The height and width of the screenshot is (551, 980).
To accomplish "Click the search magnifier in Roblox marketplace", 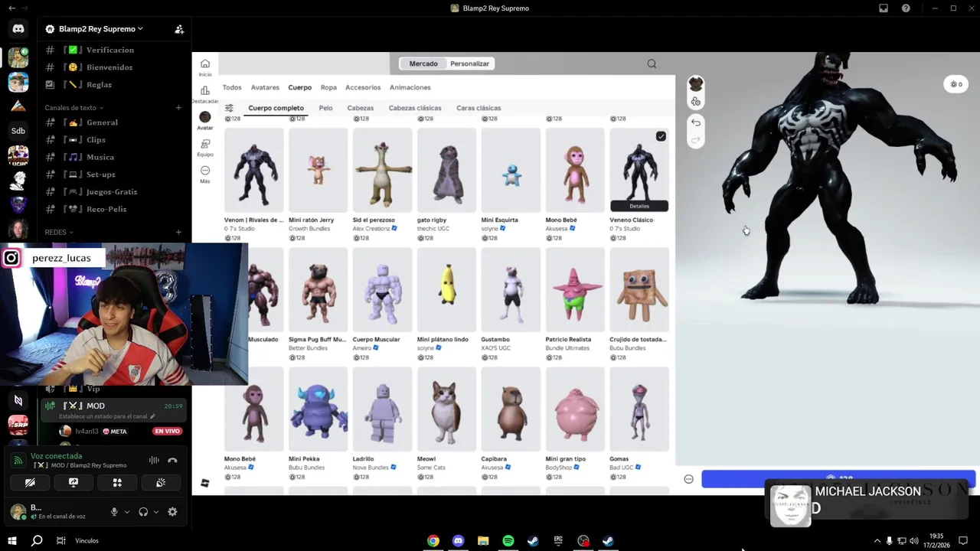I will coord(652,64).
